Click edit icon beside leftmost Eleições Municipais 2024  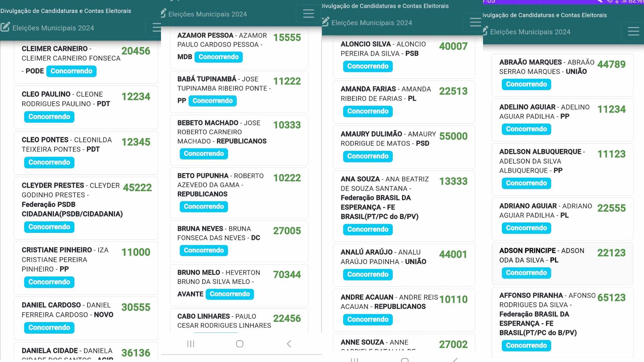pyautogui.click(x=5, y=27)
